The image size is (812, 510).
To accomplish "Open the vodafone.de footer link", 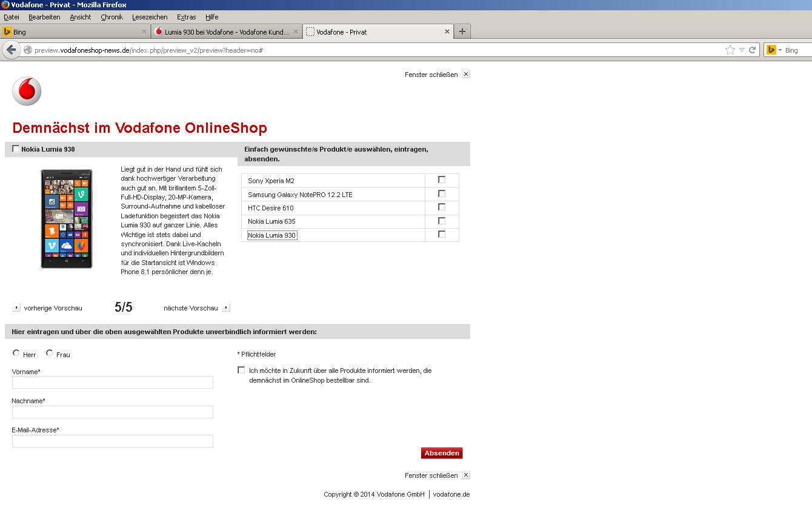I will (451, 494).
